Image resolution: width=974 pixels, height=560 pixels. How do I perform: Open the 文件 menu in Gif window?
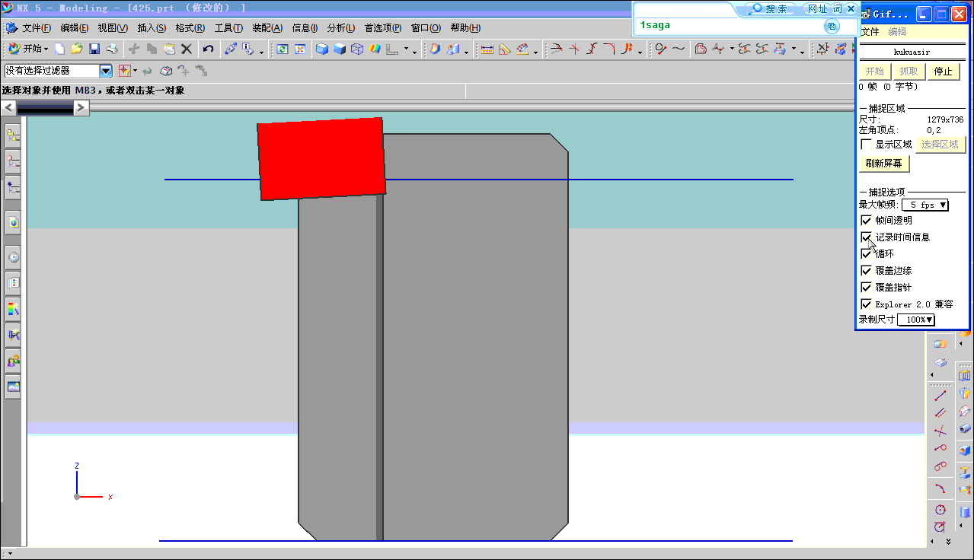870,32
